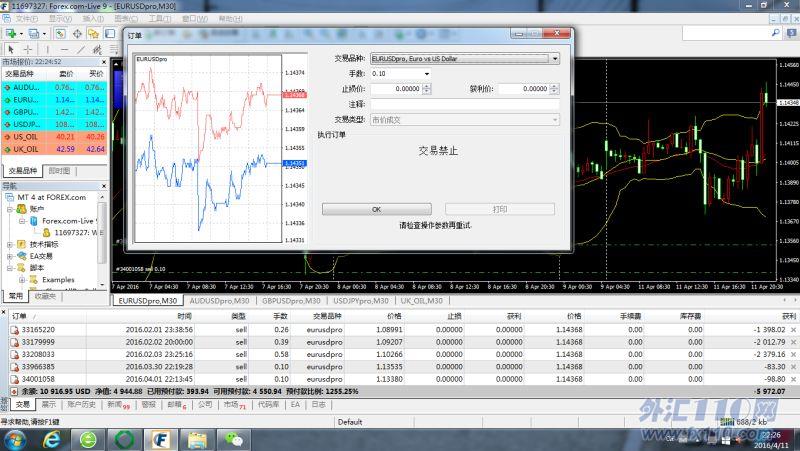Click the Forex.com taskbar icon
This screenshot has width=800, height=451.
[x=161, y=439]
